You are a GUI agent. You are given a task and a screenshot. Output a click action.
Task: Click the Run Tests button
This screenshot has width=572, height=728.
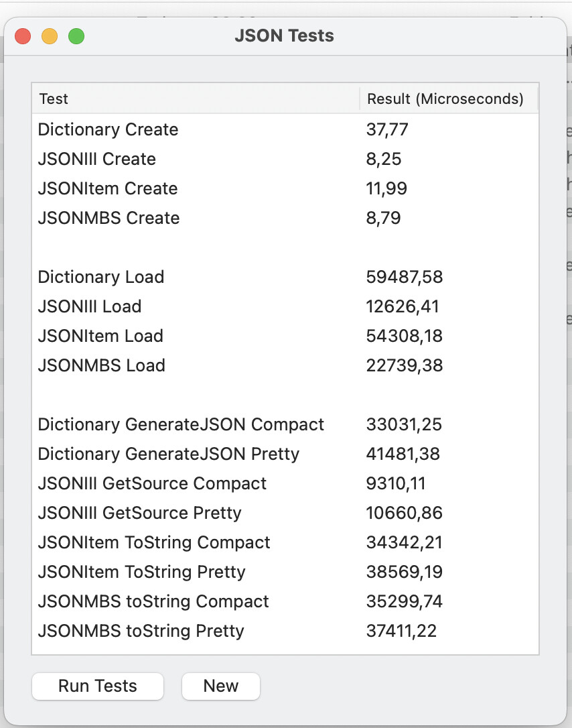tap(97, 686)
